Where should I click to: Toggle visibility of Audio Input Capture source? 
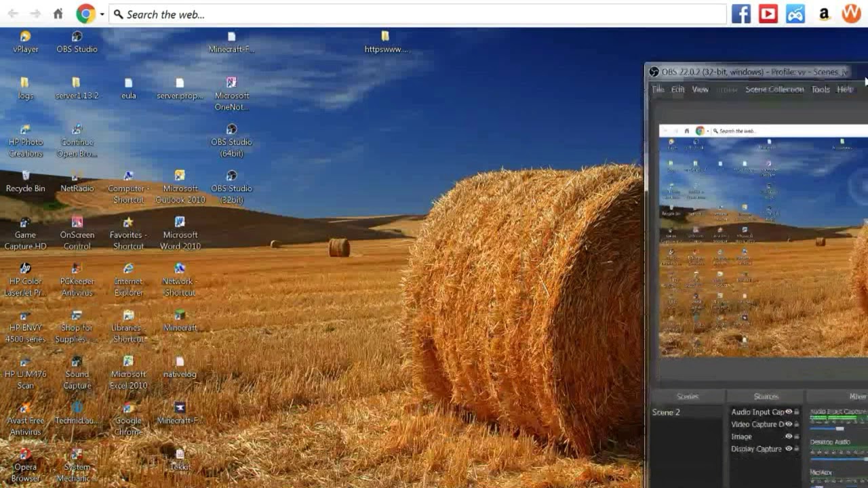pos(788,412)
